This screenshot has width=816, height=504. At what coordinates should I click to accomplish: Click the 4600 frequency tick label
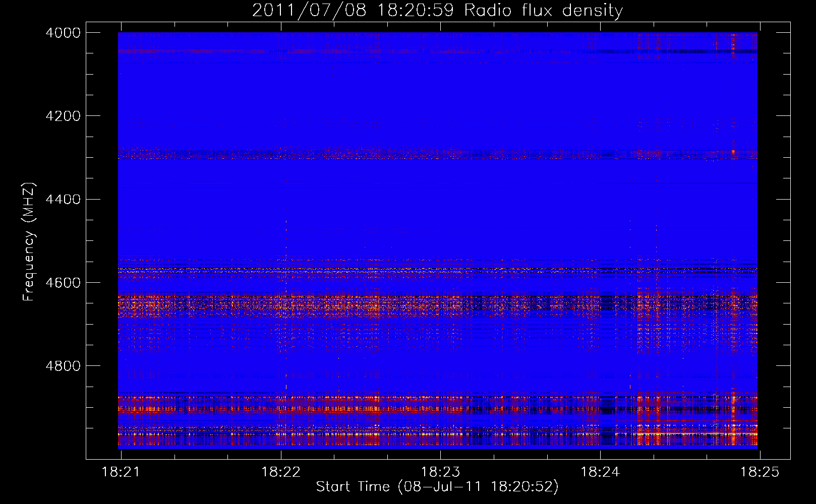[x=63, y=283]
